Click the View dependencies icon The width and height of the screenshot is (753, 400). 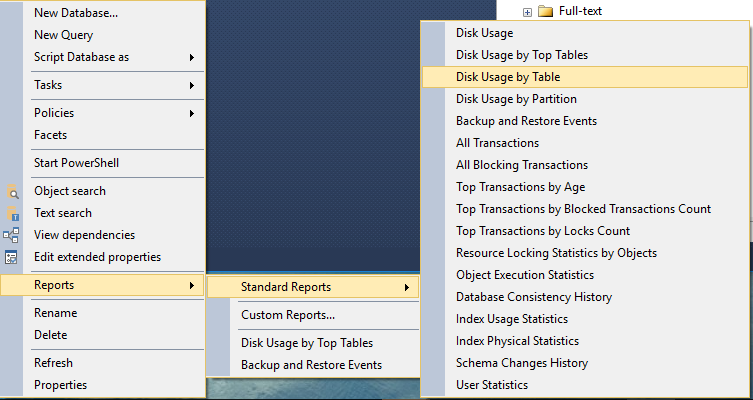coord(11,235)
